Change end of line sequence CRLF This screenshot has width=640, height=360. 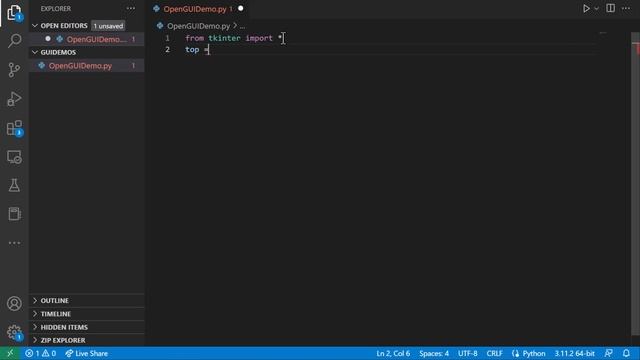point(494,353)
